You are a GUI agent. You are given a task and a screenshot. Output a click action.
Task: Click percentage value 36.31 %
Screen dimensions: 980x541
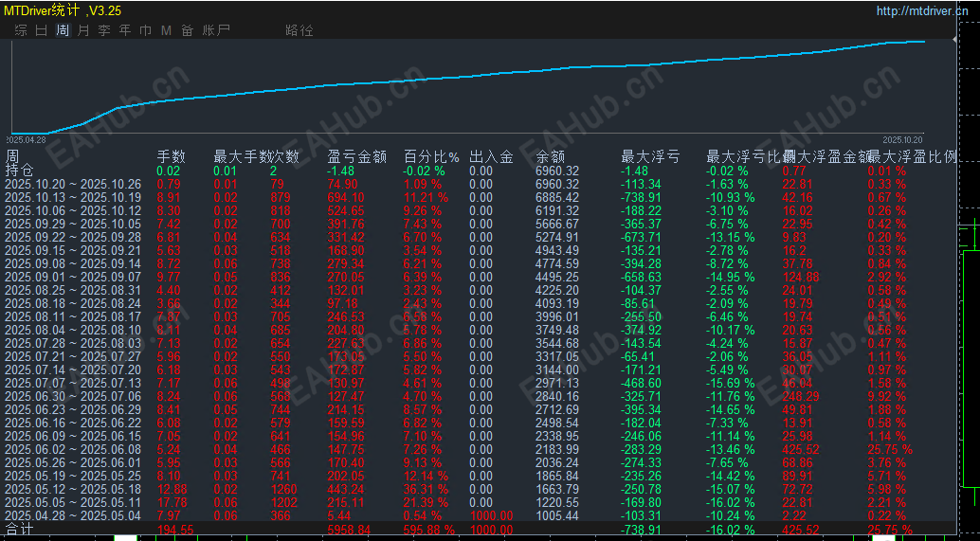[426, 489]
